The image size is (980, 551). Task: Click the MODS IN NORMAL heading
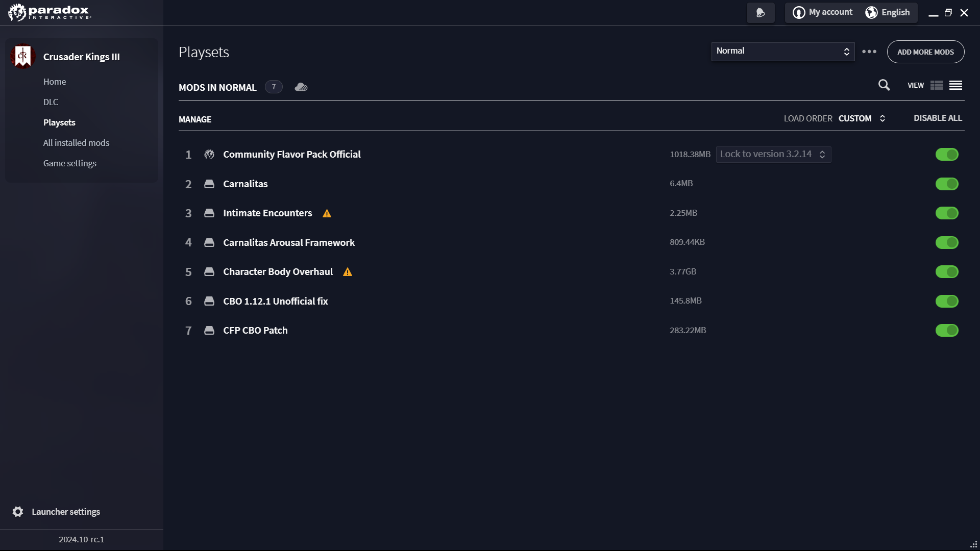[x=217, y=87]
